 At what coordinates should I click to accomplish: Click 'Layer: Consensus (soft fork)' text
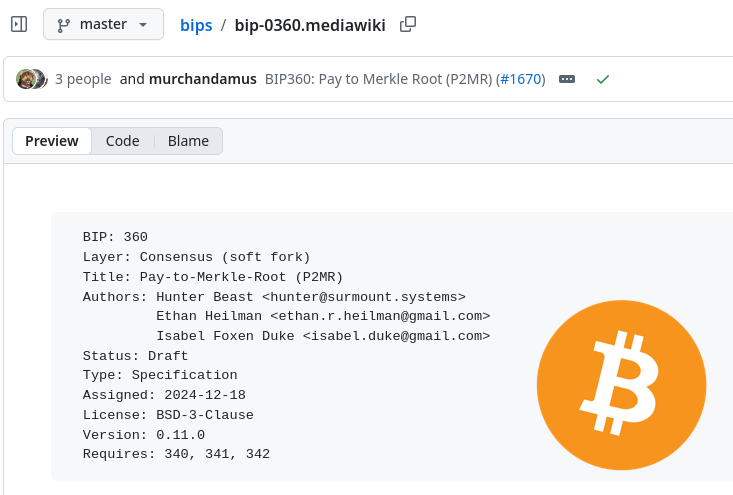(196, 257)
